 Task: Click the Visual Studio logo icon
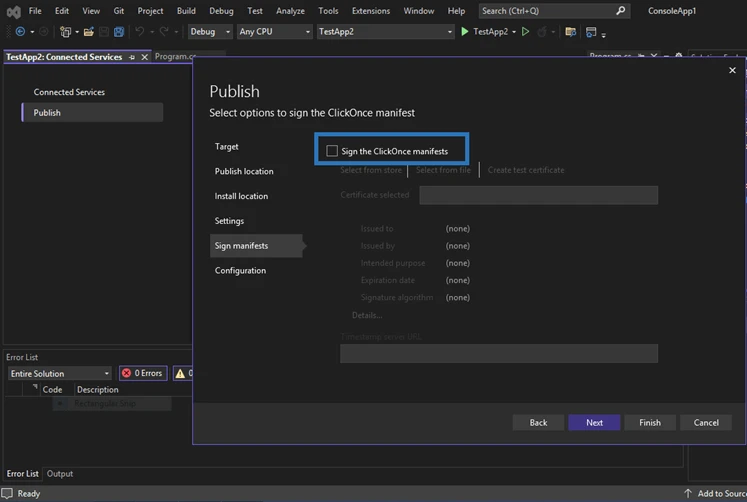[x=12, y=11]
